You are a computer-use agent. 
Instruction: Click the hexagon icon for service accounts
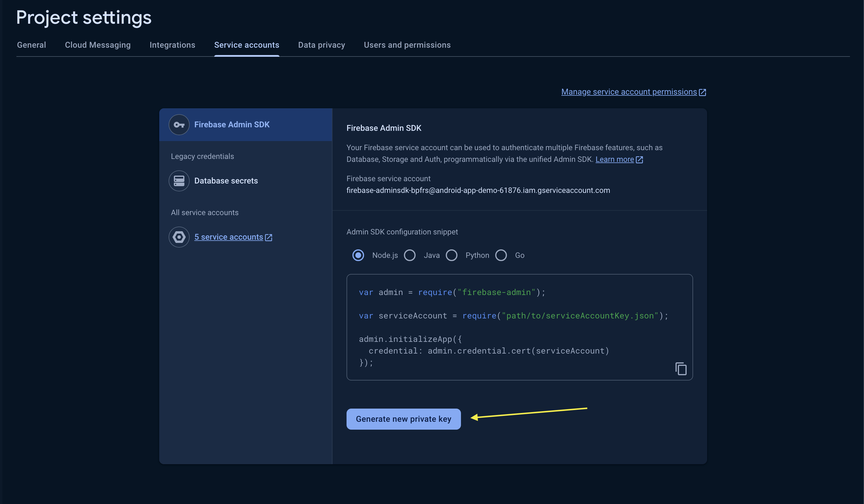coord(179,237)
